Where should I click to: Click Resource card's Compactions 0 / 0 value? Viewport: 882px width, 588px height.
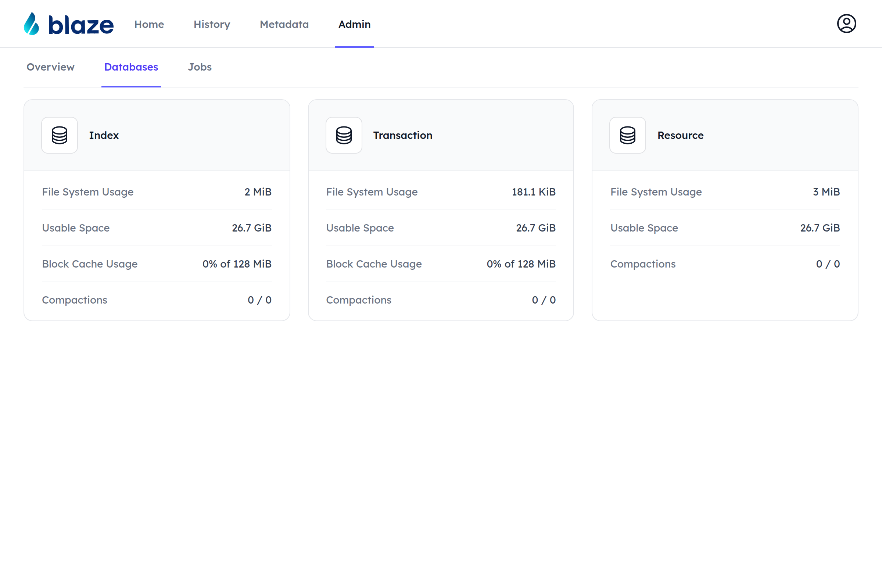click(828, 264)
